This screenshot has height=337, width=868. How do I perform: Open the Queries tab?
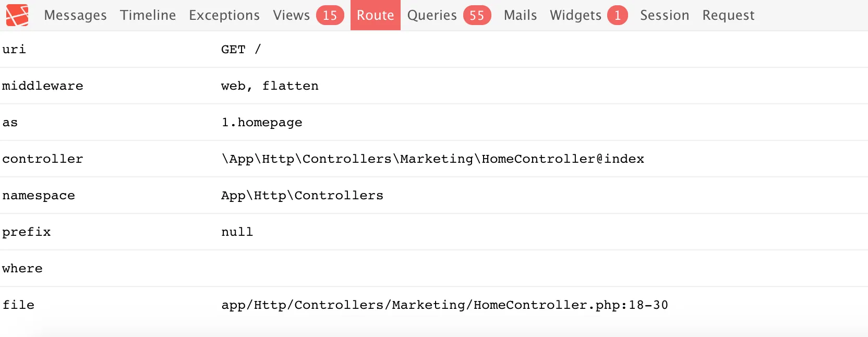[432, 15]
